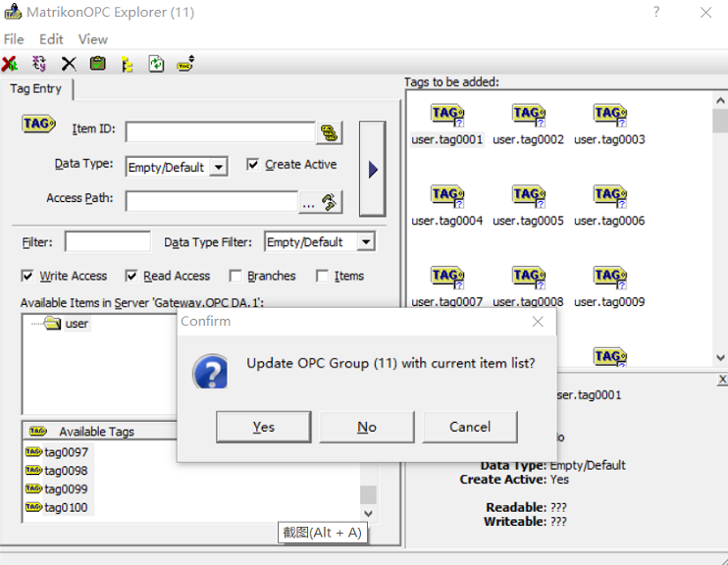Click the Filter input field
The height and width of the screenshot is (565, 728).
(108, 242)
